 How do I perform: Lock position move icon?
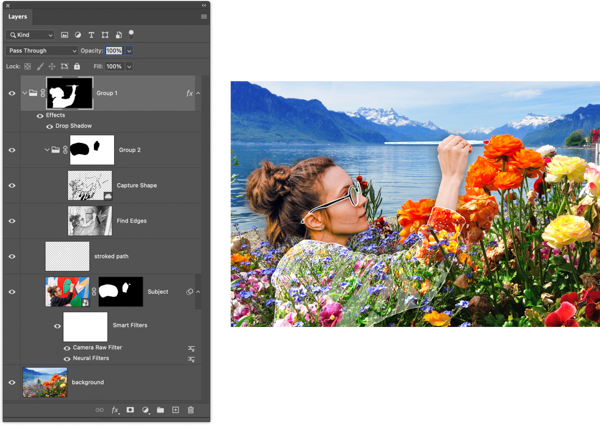52,66
